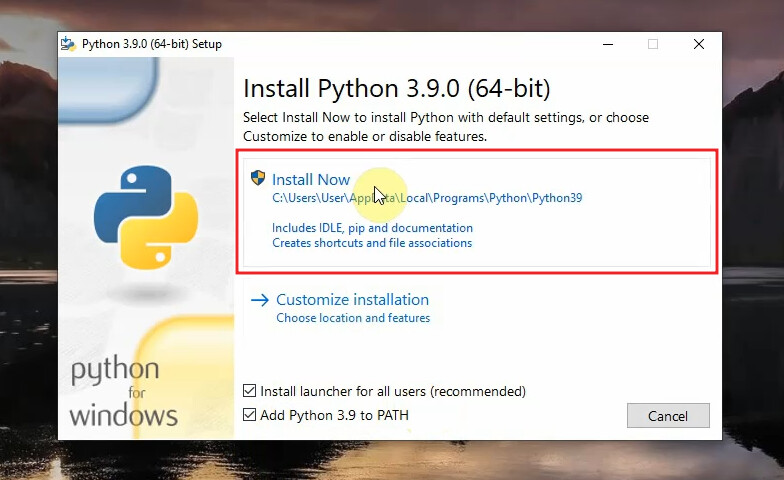This screenshot has height=480, width=784.
Task: Click the greyed-out maximize button
Action: 653,44
